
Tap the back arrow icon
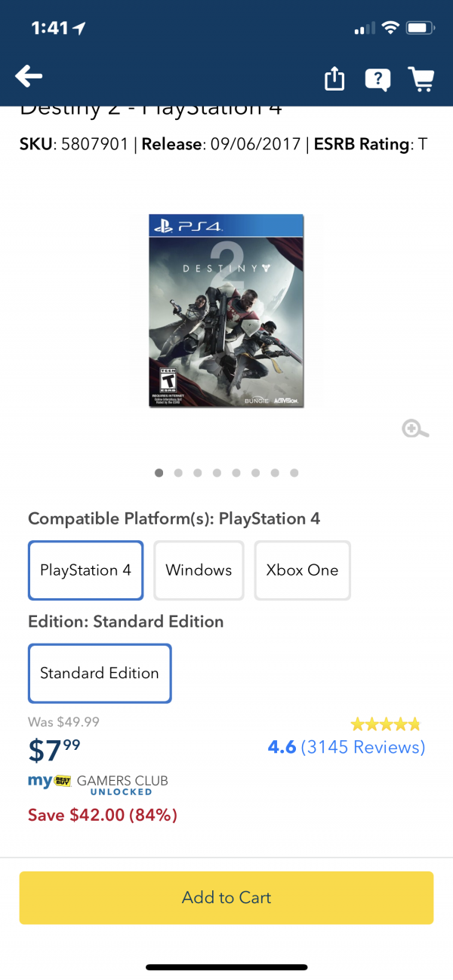click(29, 75)
